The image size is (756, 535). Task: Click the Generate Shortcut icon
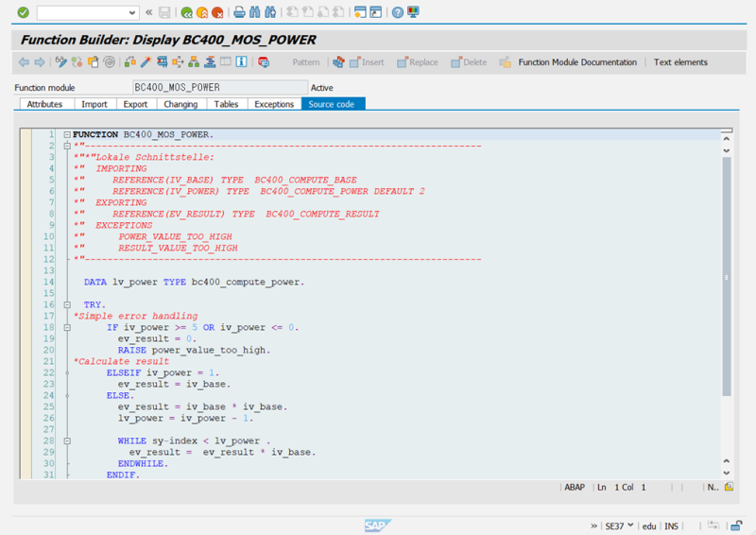(375, 12)
